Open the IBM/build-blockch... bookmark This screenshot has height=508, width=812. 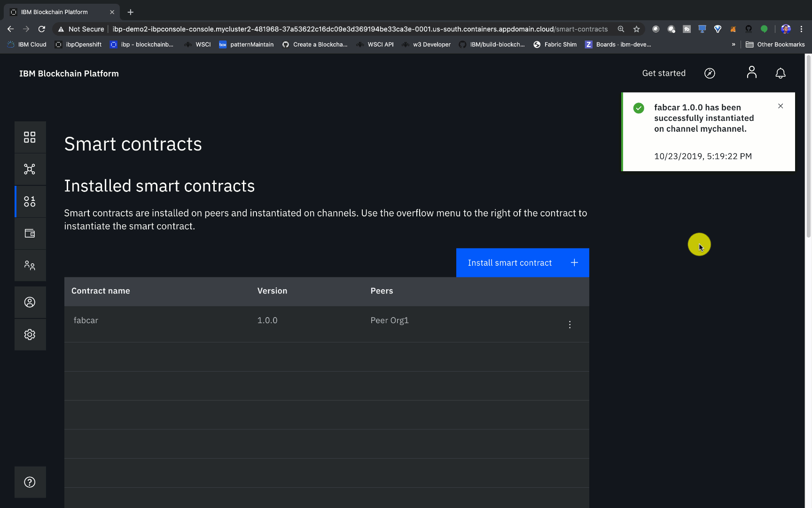click(492, 45)
